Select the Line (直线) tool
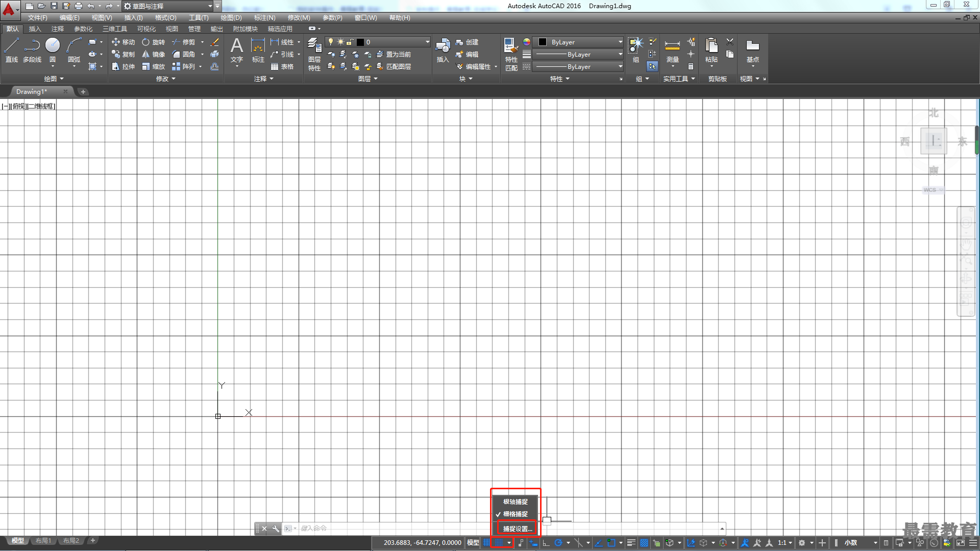This screenshot has width=980, height=551. pos(11,50)
